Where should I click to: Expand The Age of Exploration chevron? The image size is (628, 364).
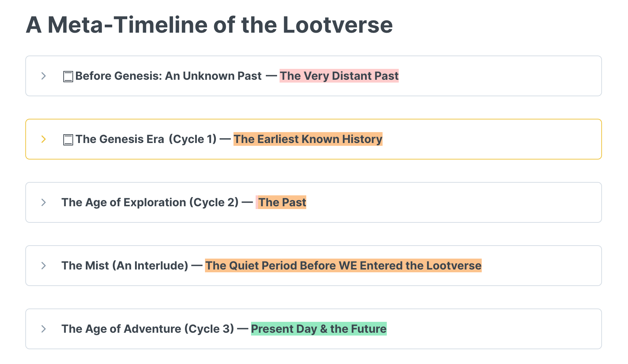coord(44,202)
